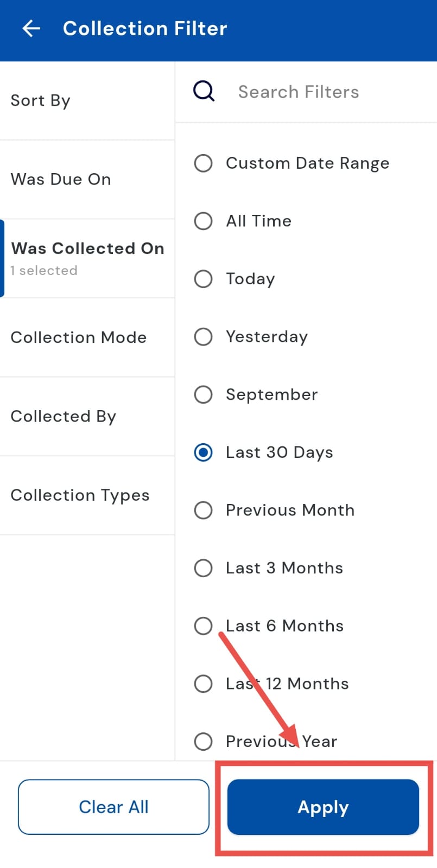
Task: Open the Sort By filter category
Action: [87, 101]
